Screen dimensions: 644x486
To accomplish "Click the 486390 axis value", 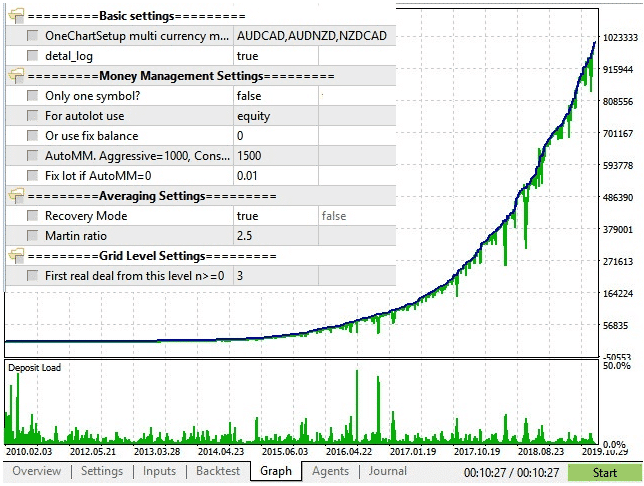I will 618,198.
